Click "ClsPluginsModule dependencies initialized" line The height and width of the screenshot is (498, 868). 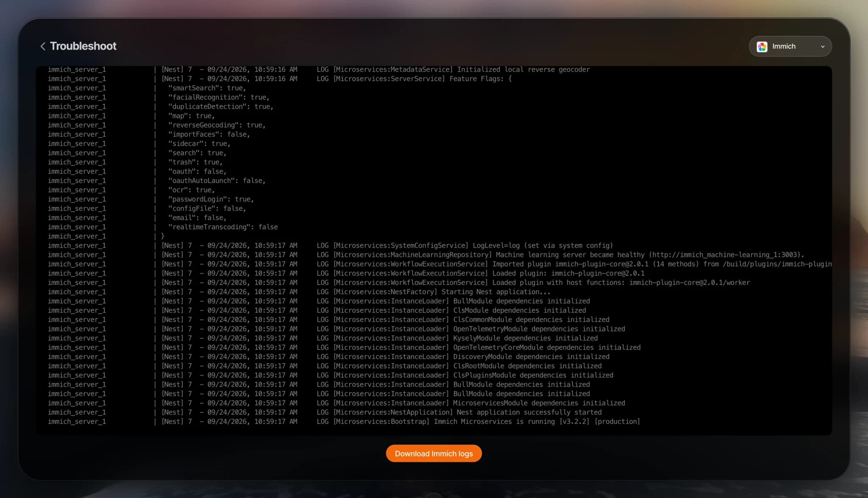click(x=331, y=376)
